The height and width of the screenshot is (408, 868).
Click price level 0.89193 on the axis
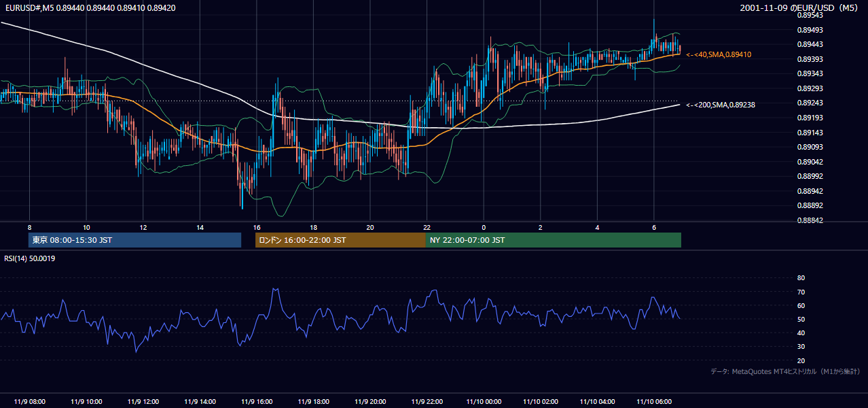click(811, 118)
